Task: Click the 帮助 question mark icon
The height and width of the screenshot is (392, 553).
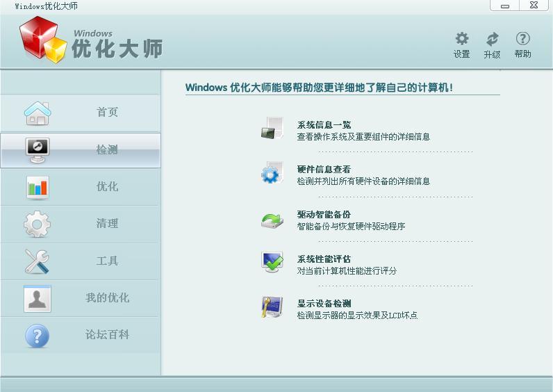Action: (522, 38)
